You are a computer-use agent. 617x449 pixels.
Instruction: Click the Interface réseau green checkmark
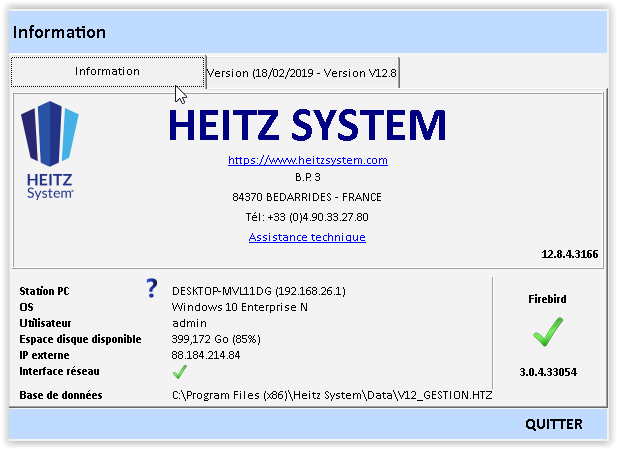coord(180,371)
